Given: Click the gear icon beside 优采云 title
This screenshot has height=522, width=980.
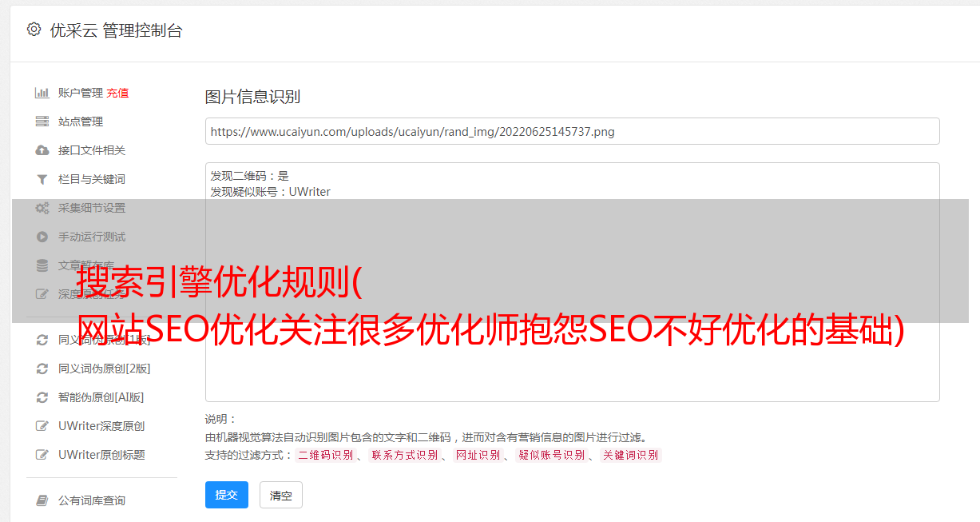Looking at the screenshot, I should click(34, 30).
